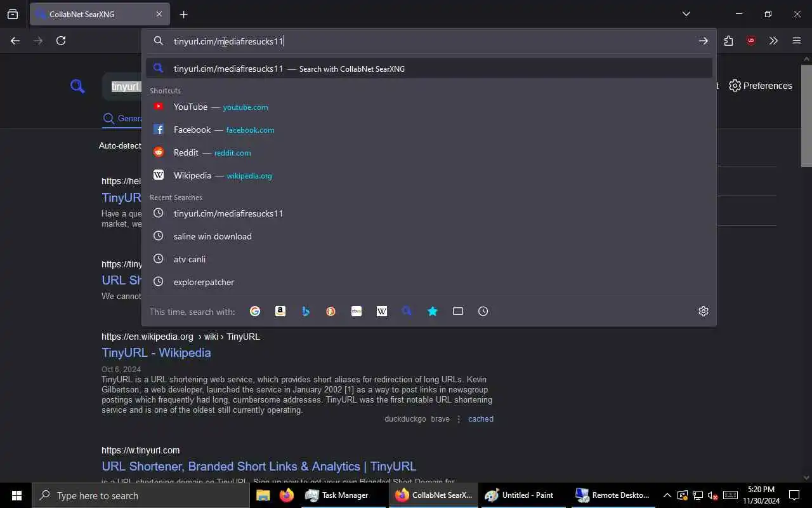
Task: Open the Windows Start menu
Action: (16, 495)
